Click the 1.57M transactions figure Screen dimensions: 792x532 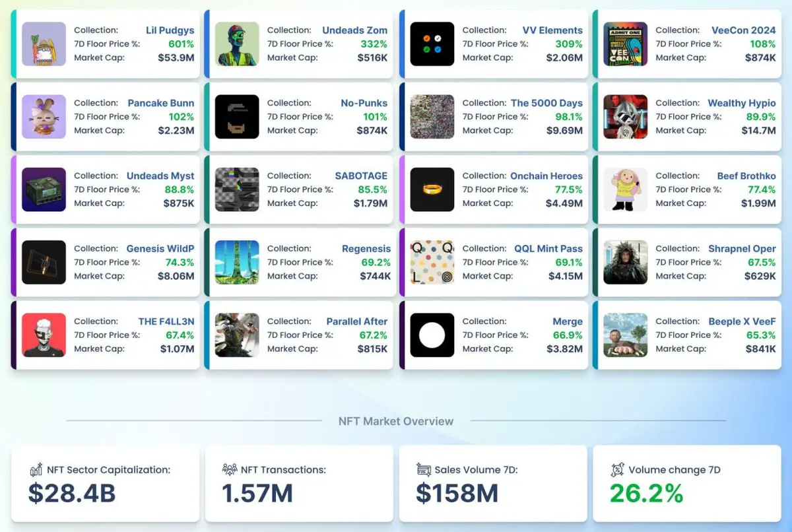pyautogui.click(x=257, y=494)
